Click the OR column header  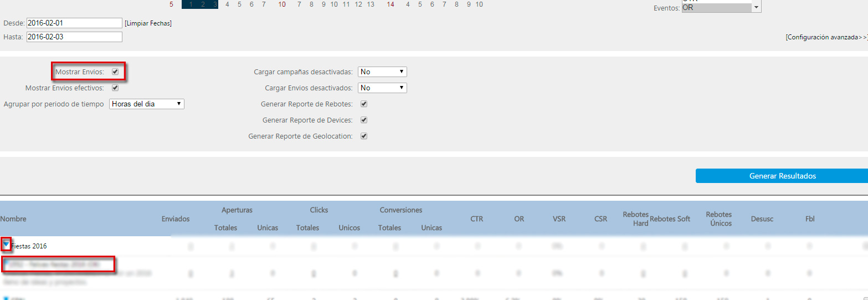[x=519, y=219]
